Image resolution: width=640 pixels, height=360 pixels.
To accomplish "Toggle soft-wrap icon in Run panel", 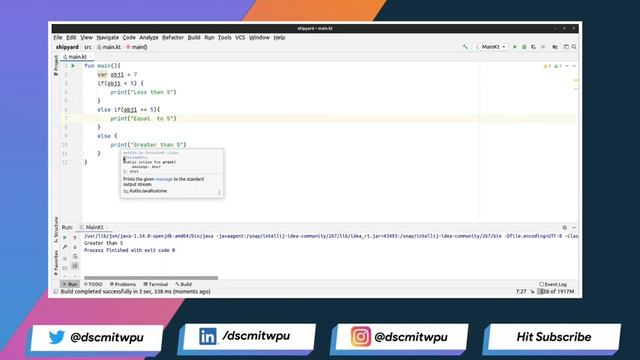I will (x=75, y=257).
